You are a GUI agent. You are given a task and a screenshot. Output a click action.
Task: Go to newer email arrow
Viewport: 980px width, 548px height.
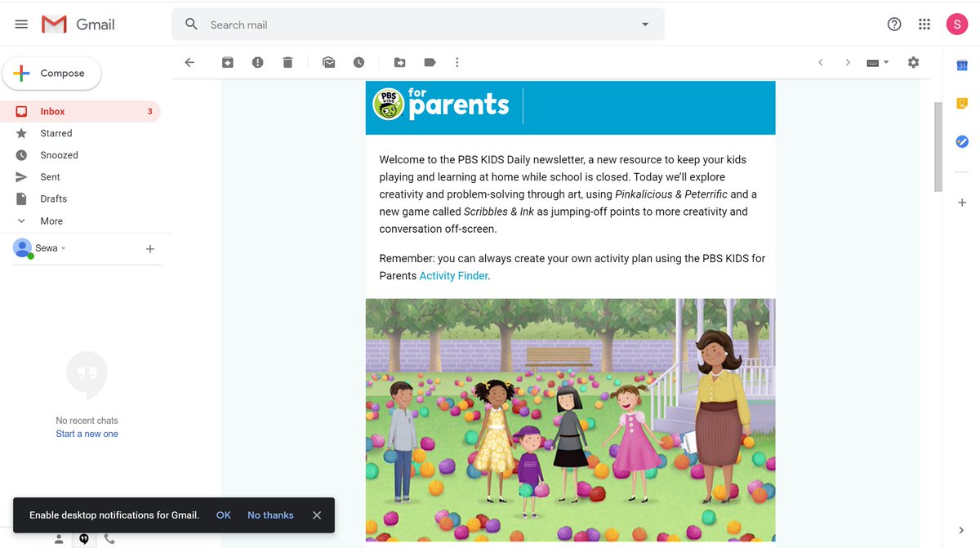[821, 62]
